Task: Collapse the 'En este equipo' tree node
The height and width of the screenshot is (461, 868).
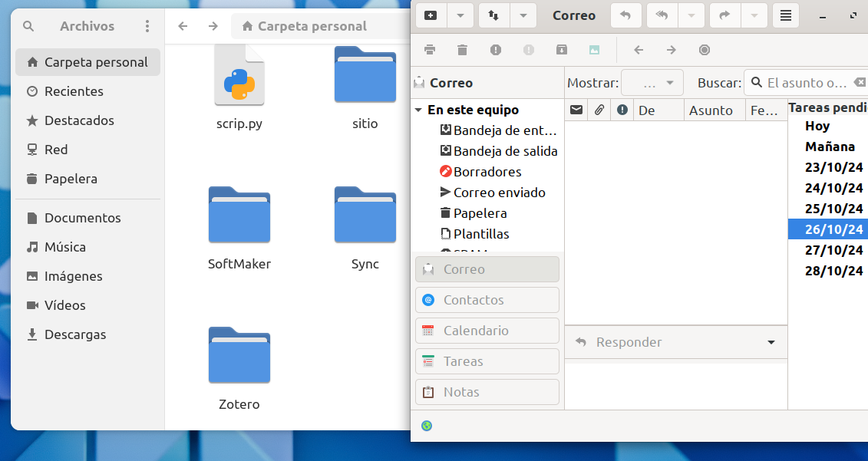Action: (418, 110)
